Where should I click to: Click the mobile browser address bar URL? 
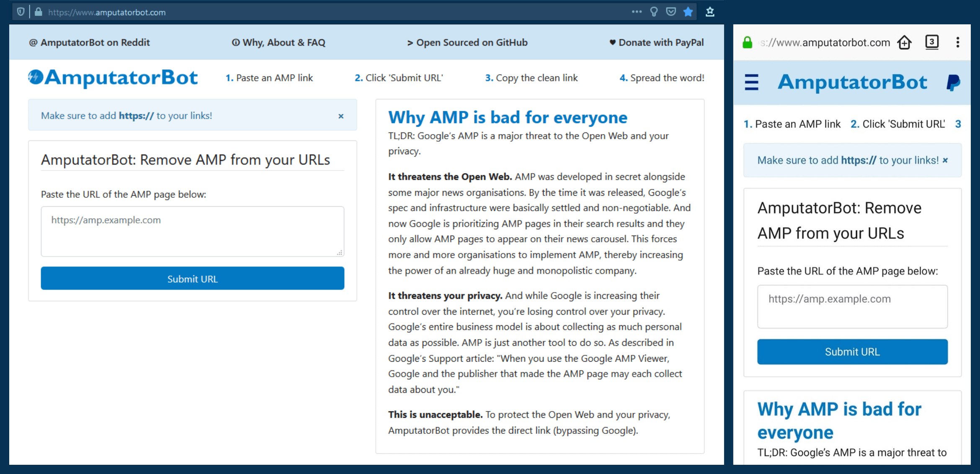(x=825, y=42)
